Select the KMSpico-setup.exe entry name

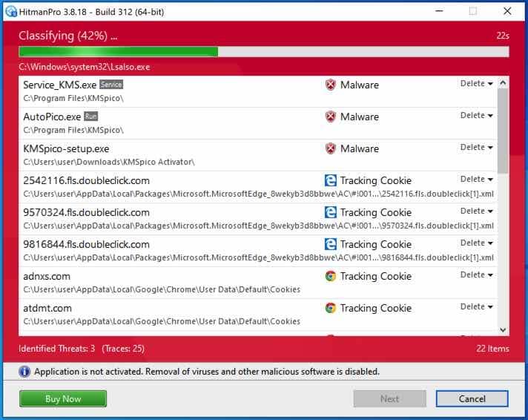[x=66, y=148]
